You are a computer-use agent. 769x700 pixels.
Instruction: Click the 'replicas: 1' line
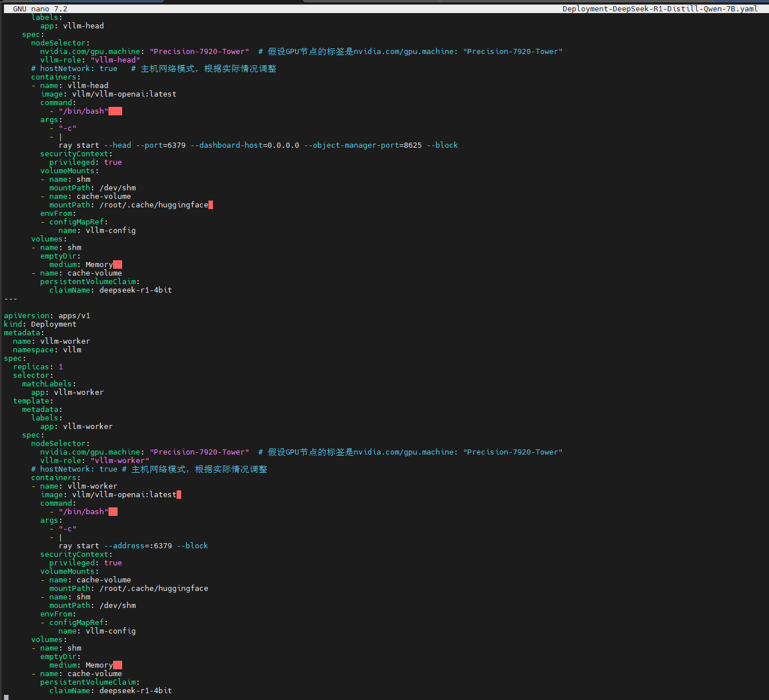tap(38, 366)
